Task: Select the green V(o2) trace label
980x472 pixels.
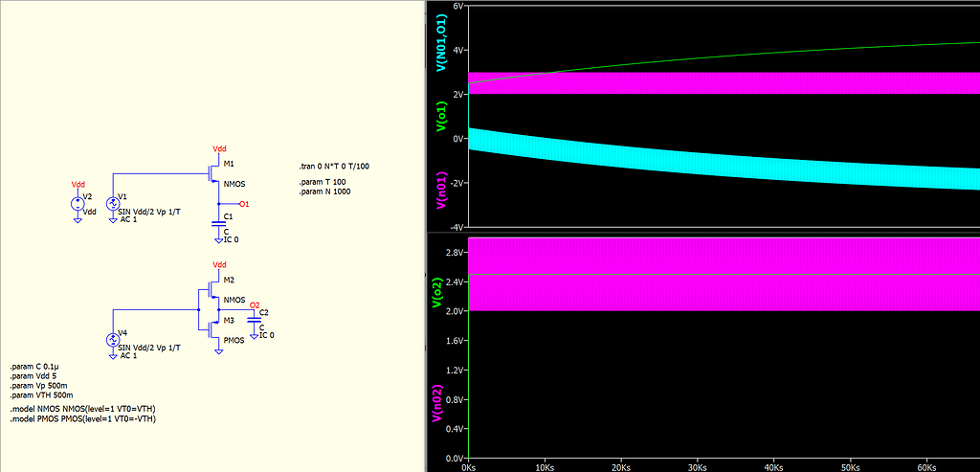Action: 437,291
